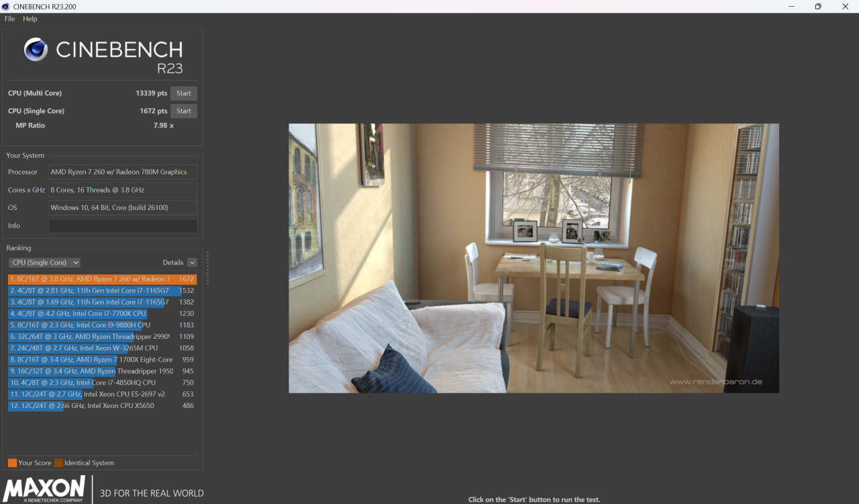859x504 pixels.
Task: Click the 1672 pts single core score
Action: point(154,111)
